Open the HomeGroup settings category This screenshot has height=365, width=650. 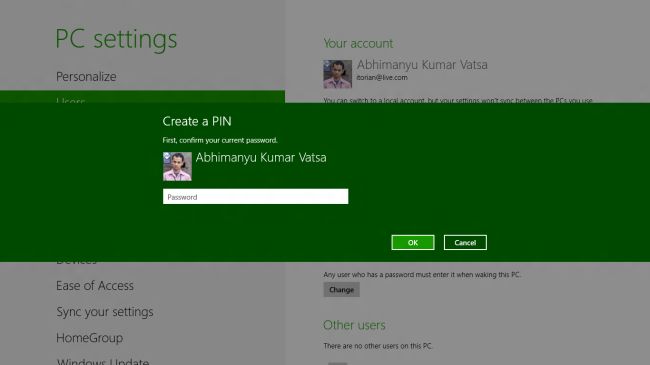90,338
